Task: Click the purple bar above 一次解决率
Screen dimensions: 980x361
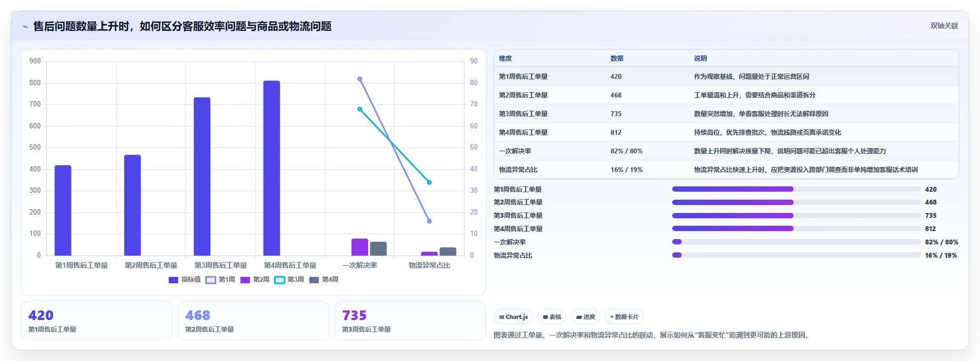Action: pyautogui.click(x=360, y=247)
